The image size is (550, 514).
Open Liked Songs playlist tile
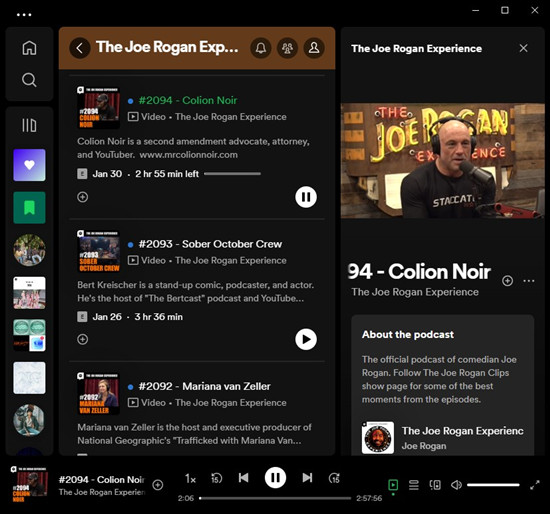click(29, 165)
